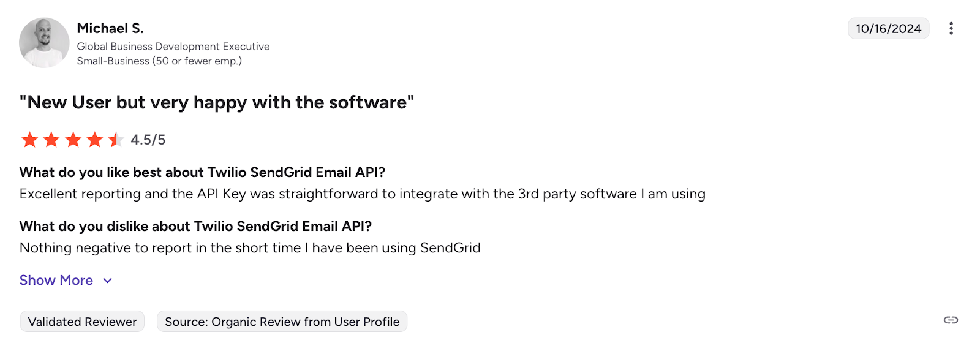Click the second red rating star
This screenshot has width=980, height=351.
tap(51, 140)
